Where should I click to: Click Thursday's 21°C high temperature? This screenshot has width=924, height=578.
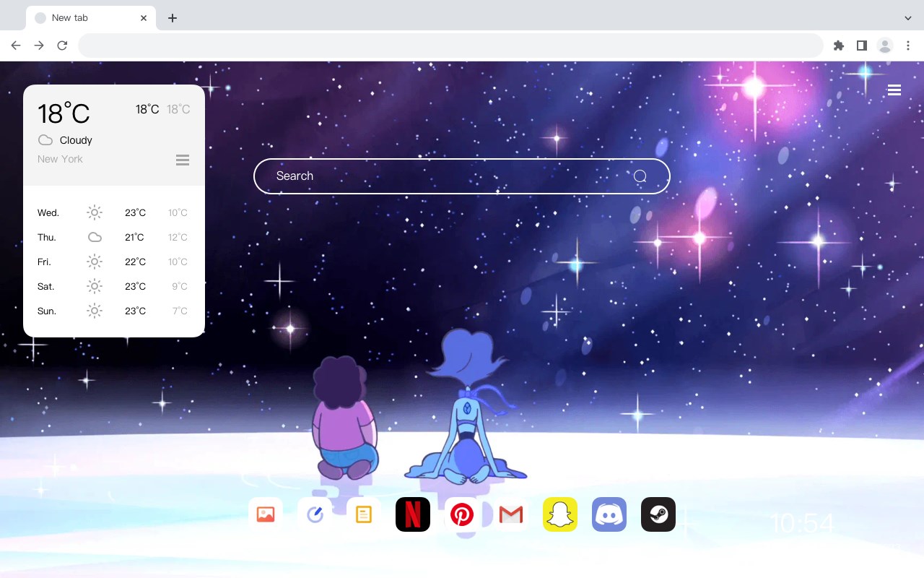point(134,237)
